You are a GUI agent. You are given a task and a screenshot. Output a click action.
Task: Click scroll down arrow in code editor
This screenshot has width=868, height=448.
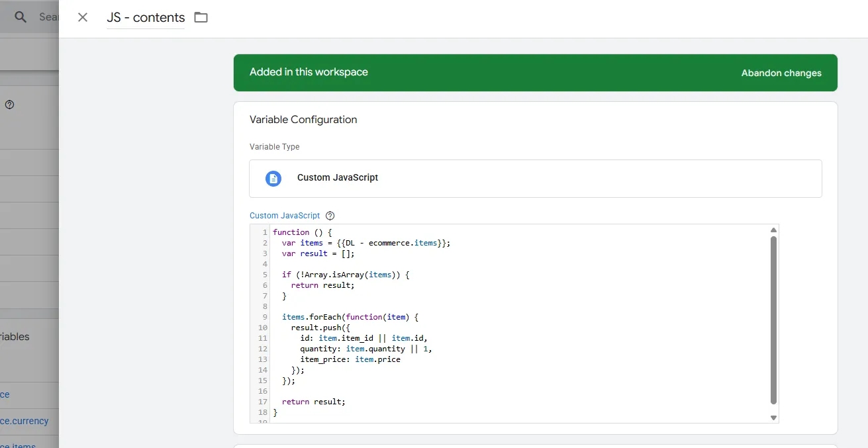(773, 418)
